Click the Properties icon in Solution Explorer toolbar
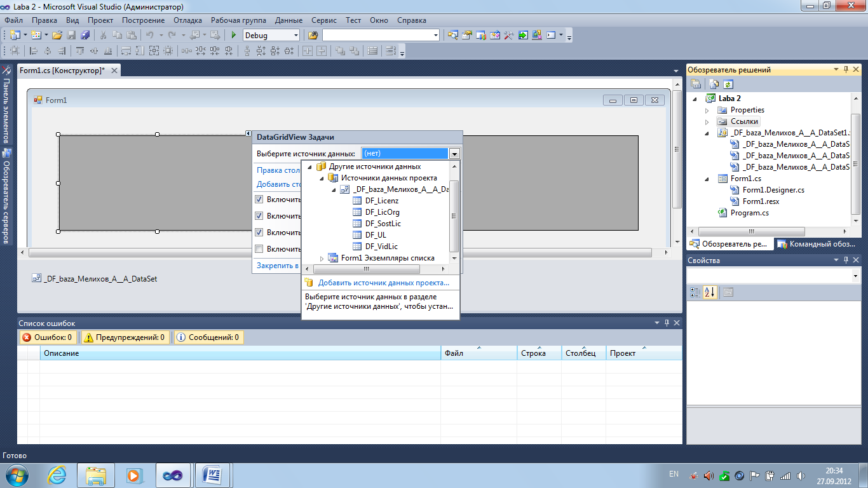Image resolution: width=868 pixels, height=488 pixels. (x=696, y=84)
